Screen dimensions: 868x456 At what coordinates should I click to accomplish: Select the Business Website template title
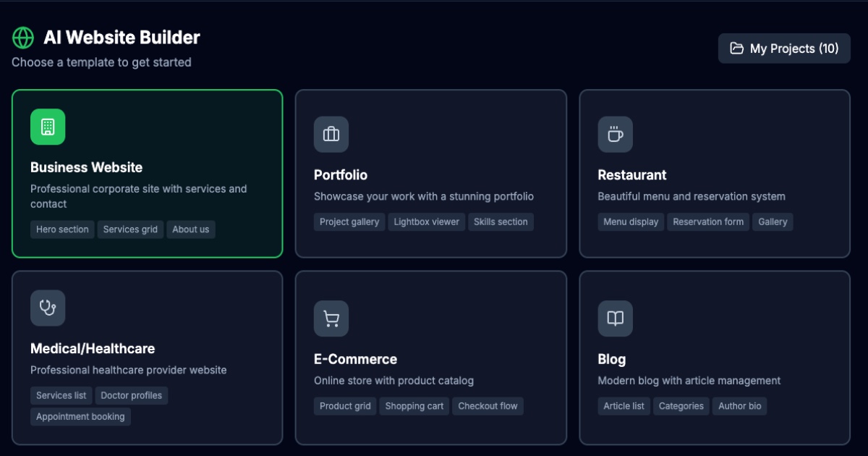[86, 167]
